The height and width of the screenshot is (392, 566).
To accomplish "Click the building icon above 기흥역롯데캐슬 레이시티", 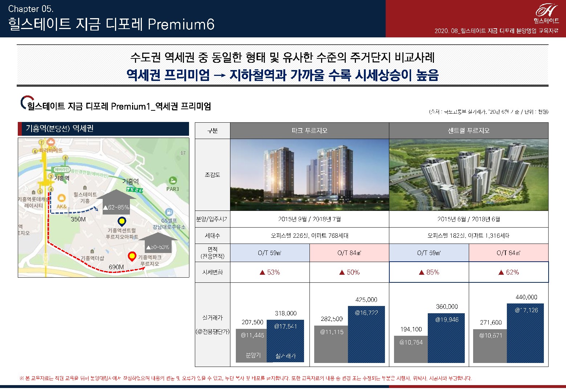I will pyautogui.click(x=34, y=192).
